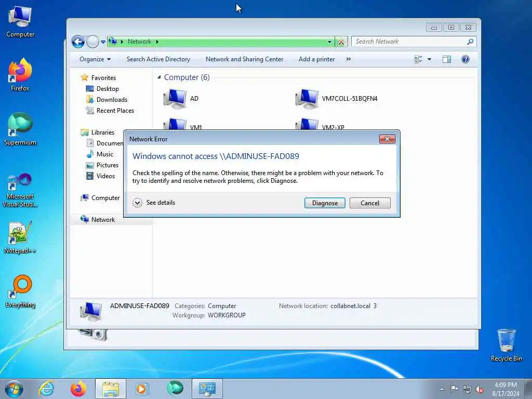
Task: Show hidden tray icons arrow
Action: coord(442,389)
